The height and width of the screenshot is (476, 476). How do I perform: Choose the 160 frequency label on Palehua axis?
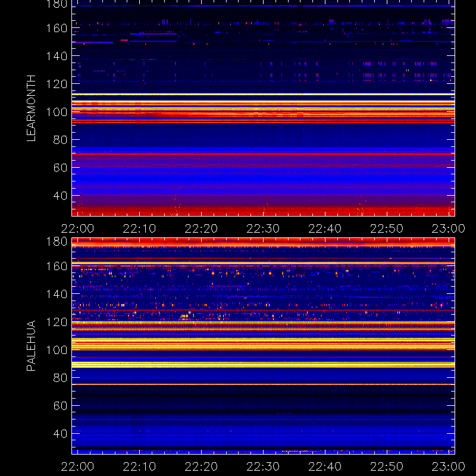(57, 266)
